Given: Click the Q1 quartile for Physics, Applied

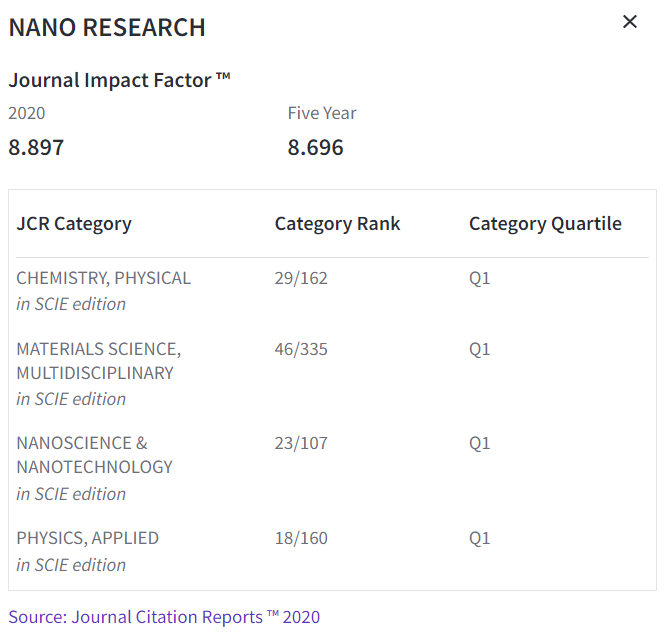Looking at the screenshot, I should click(x=480, y=538).
